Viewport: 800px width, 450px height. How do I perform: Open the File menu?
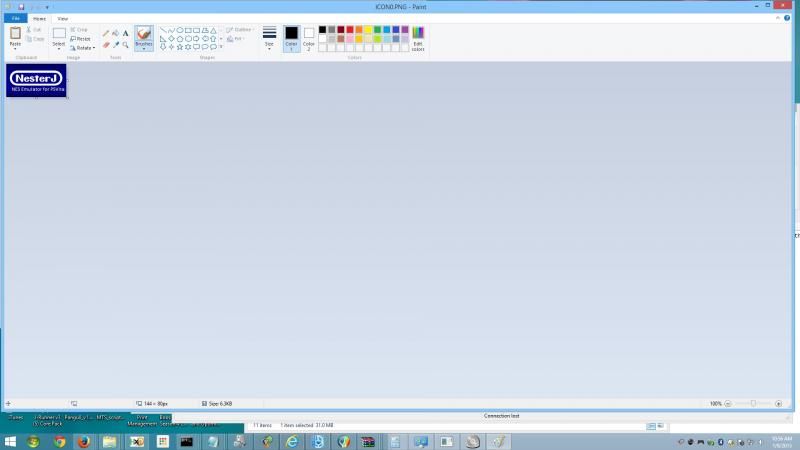[x=15, y=18]
